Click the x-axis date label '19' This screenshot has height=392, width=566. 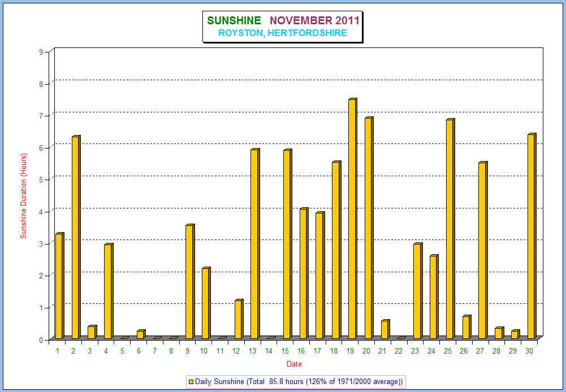tap(350, 351)
